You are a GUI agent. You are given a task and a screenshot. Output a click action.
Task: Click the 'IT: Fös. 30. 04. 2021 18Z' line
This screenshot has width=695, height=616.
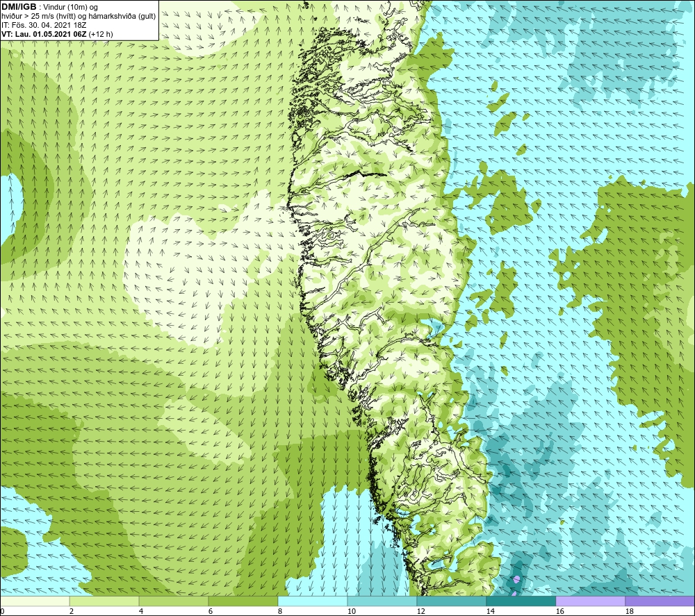point(44,25)
